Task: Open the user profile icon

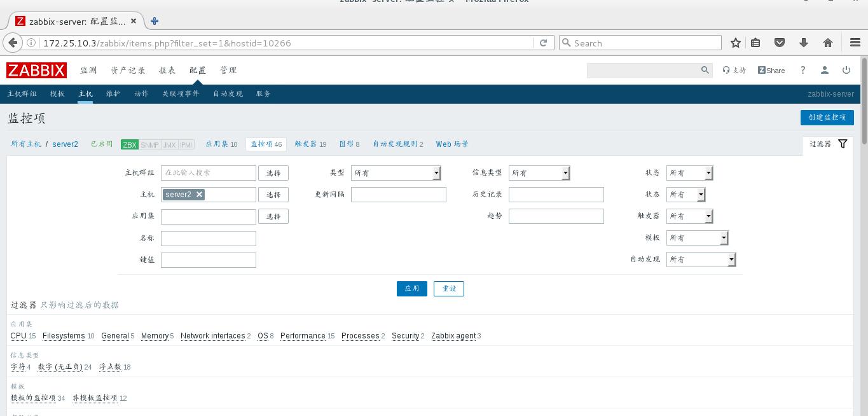Action: pyautogui.click(x=825, y=70)
